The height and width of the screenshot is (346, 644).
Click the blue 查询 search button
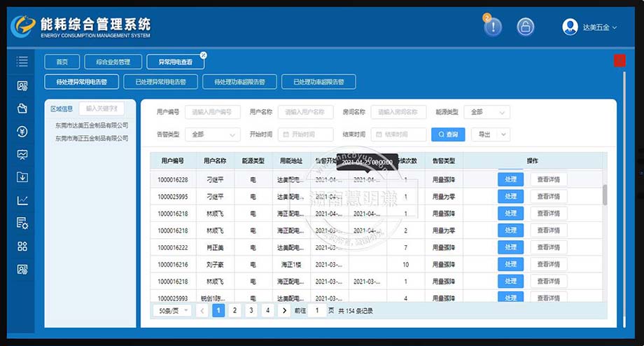point(448,134)
